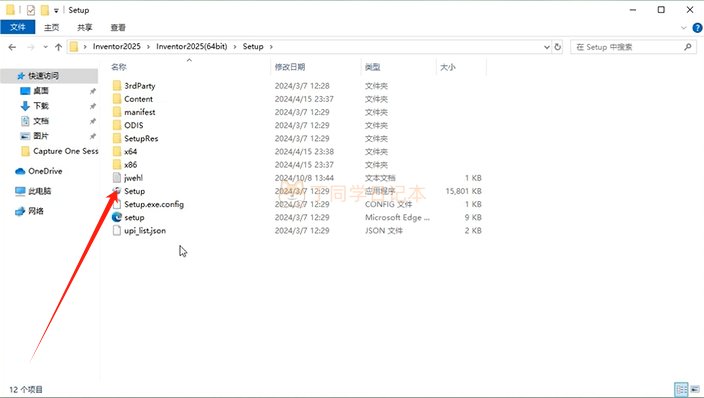Switch to details view mode

[x=681, y=389]
